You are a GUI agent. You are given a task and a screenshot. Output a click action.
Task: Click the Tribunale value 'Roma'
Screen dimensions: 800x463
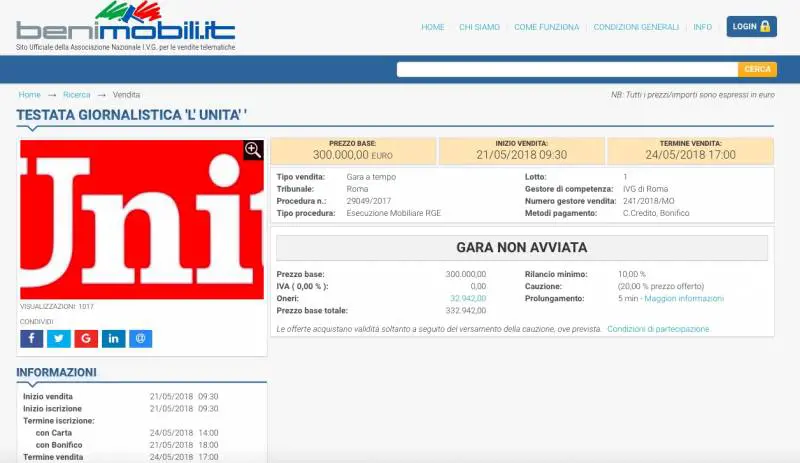[357, 189]
